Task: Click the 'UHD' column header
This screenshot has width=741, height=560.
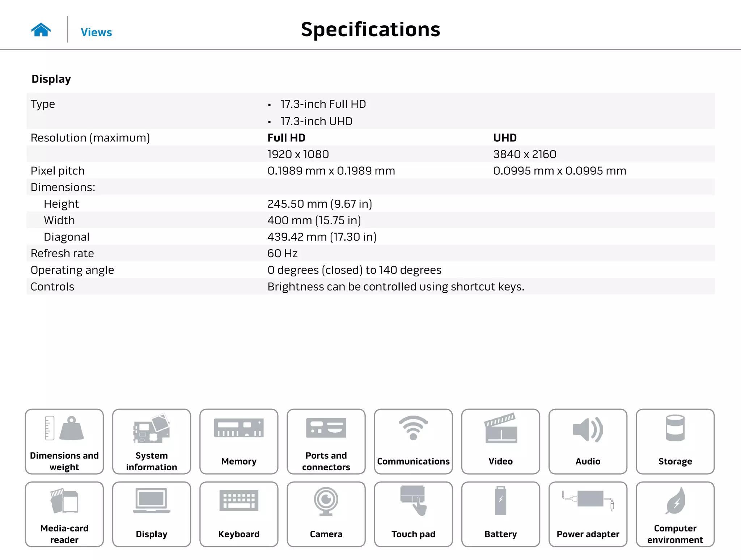Action: (505, 138)
